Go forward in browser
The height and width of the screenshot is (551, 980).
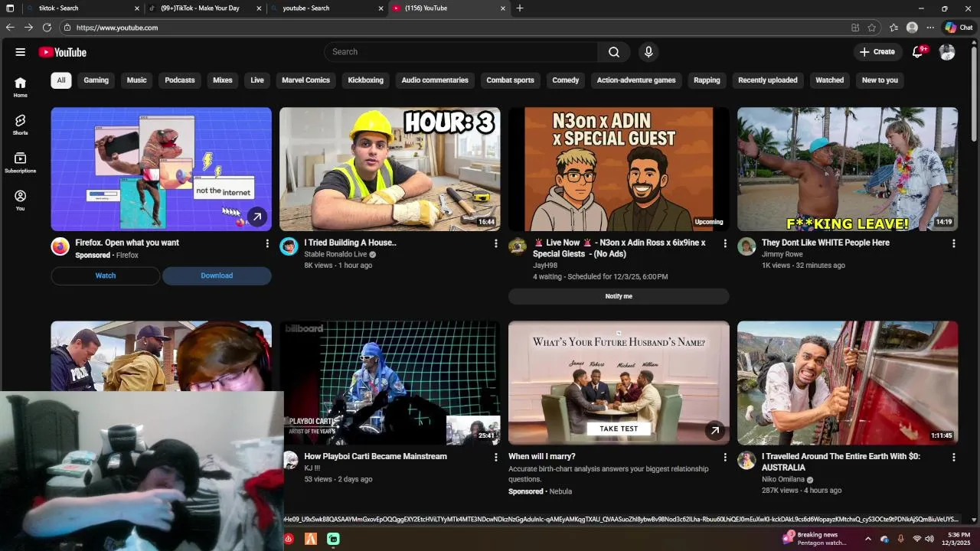coord(28,28)
